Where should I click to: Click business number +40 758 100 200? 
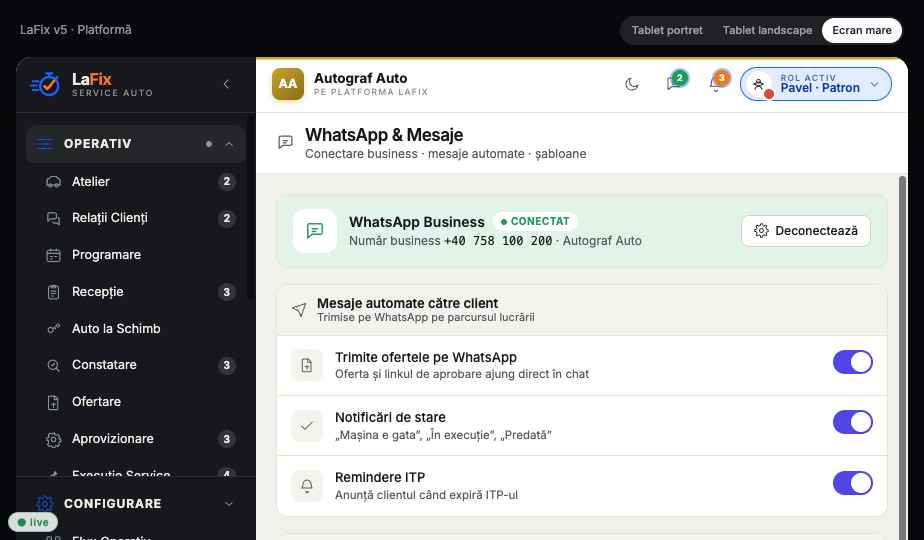click(x=498, y=241)
